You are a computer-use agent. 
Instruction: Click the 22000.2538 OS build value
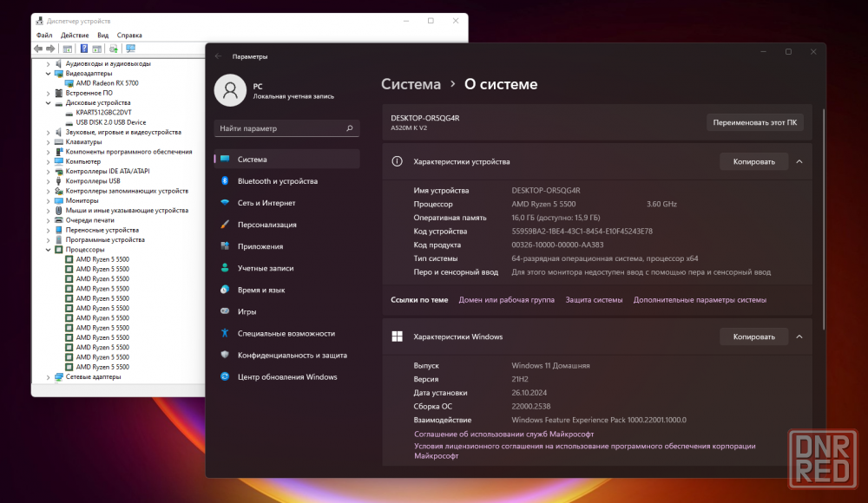point(531,406)
